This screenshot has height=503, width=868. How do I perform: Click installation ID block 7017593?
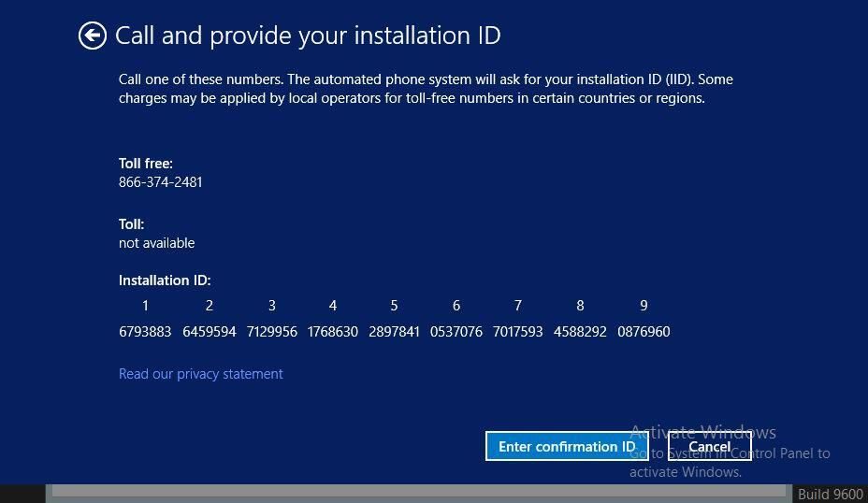click(518, 332)
